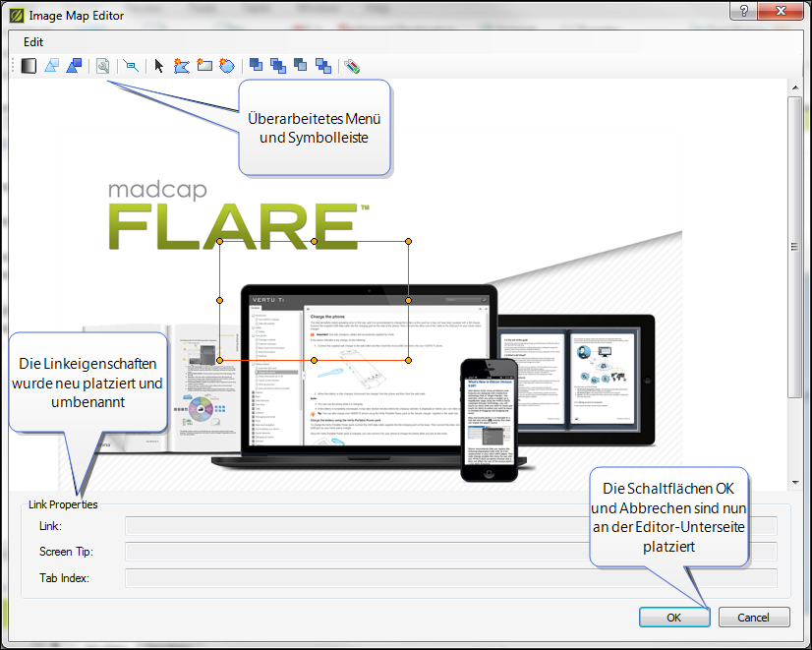The image size is (812, 650).
Task: Click the first overlapping-squares arrange icon
Action: point(256,66)
